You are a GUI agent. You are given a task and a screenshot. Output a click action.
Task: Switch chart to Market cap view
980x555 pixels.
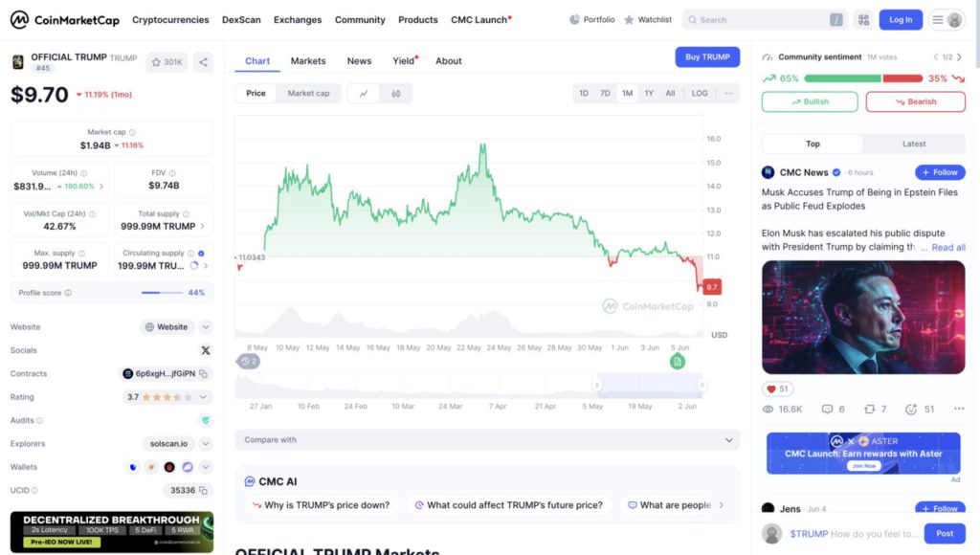tap(308, 94)
